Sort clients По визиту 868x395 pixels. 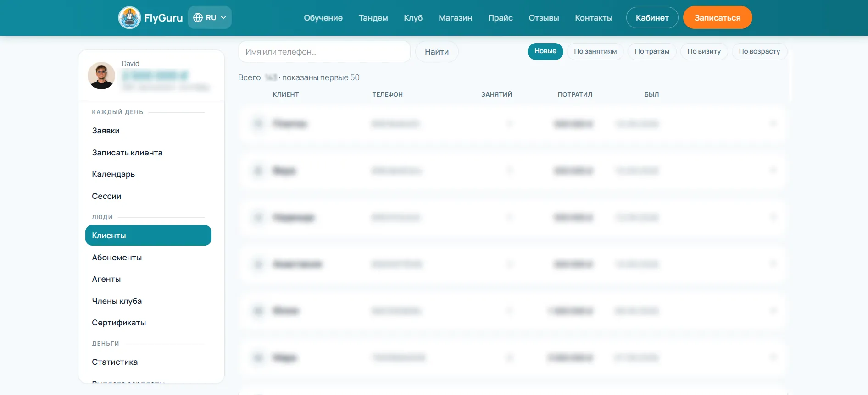704,51
